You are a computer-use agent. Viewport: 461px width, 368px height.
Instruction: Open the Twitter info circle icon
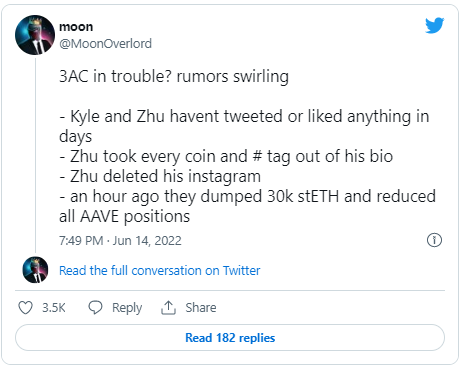click(x=434, y=240)
